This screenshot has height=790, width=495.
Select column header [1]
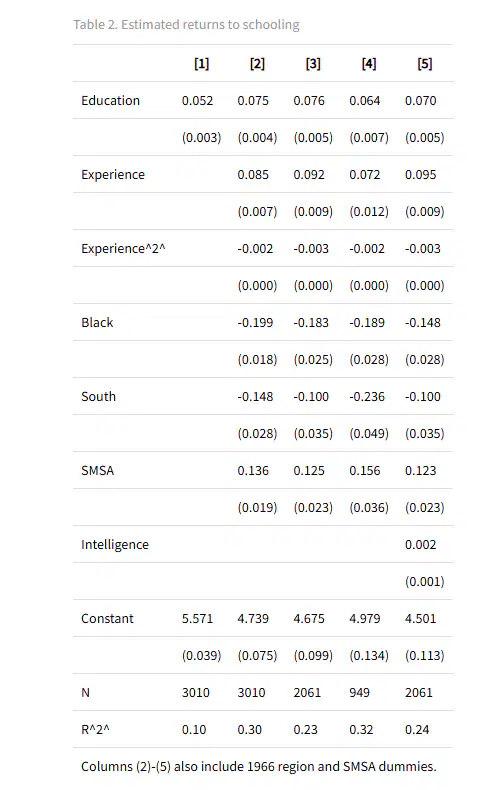202,63
